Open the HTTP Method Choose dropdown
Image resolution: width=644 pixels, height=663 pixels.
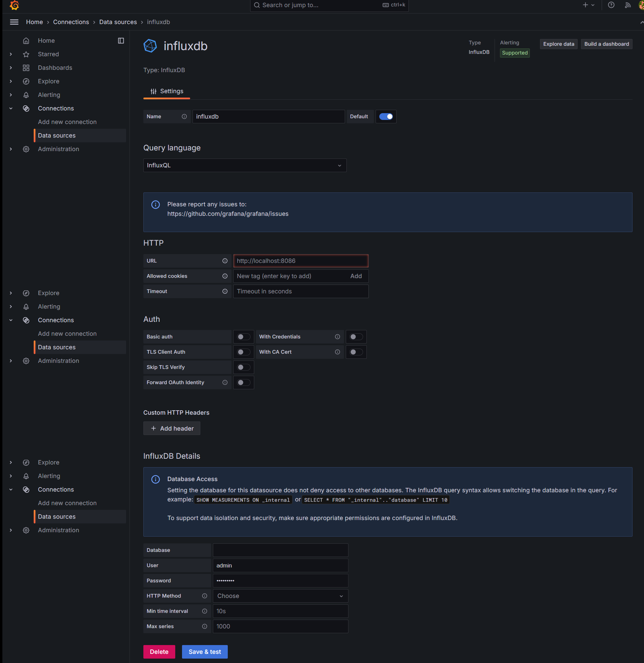point(280,596)
